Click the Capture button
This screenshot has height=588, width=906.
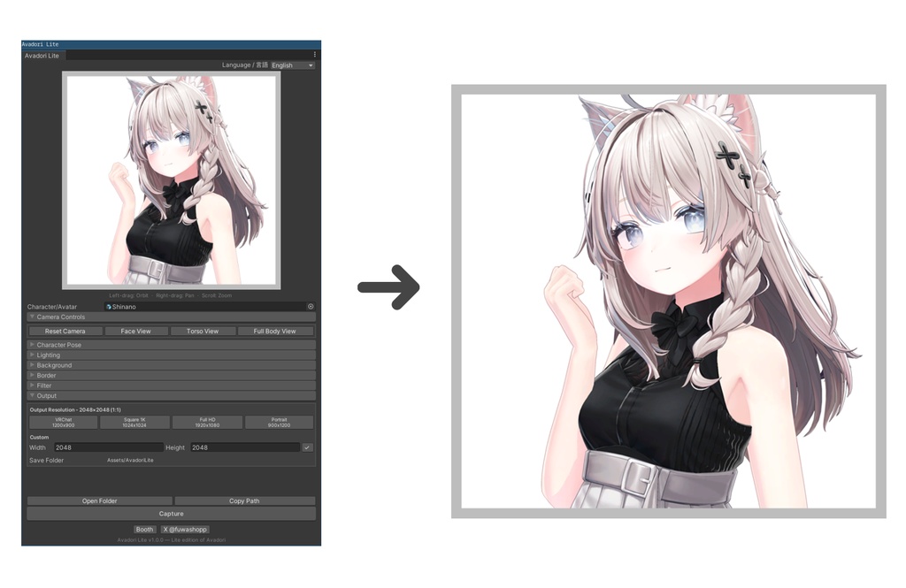(x=171, y=514)
